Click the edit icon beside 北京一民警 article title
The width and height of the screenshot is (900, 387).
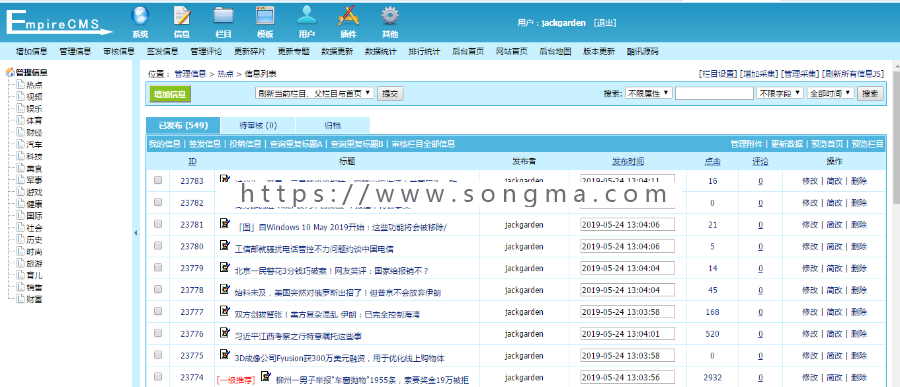point(225,266)
